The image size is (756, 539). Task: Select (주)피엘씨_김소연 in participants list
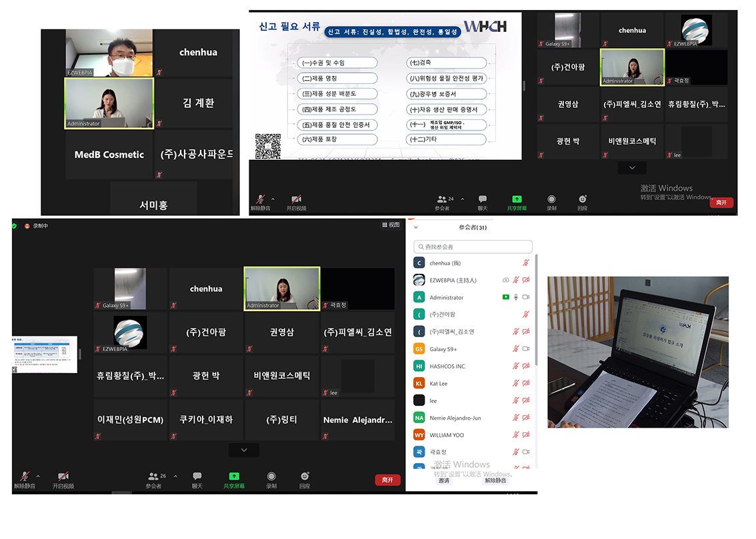click(473, 331)
